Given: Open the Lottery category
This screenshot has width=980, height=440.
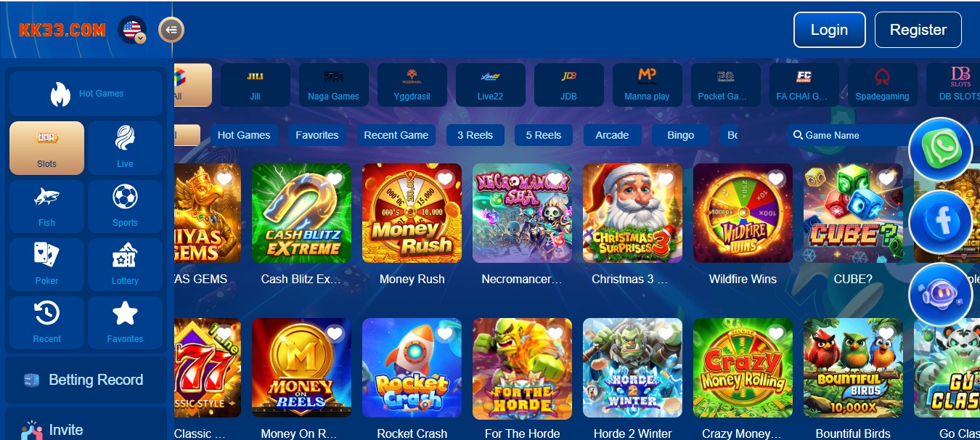Looking at the screenshot, I should (125, 264).
